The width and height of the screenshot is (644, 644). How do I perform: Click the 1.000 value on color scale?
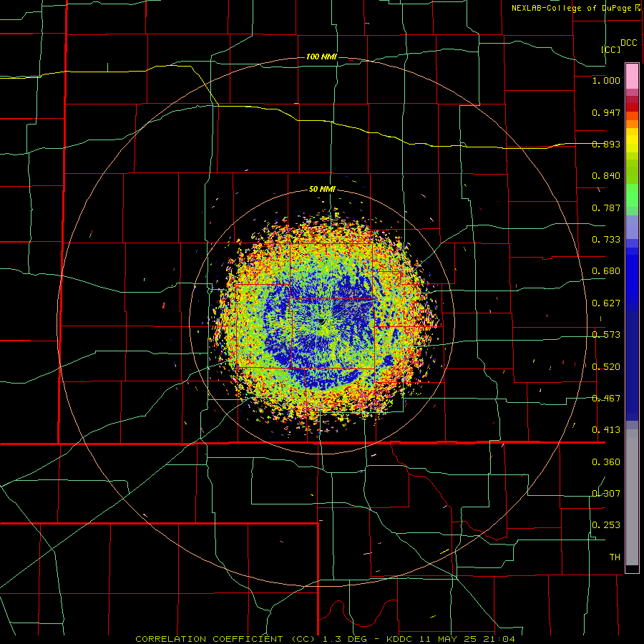pyautogui.click(x=606, y=80)
